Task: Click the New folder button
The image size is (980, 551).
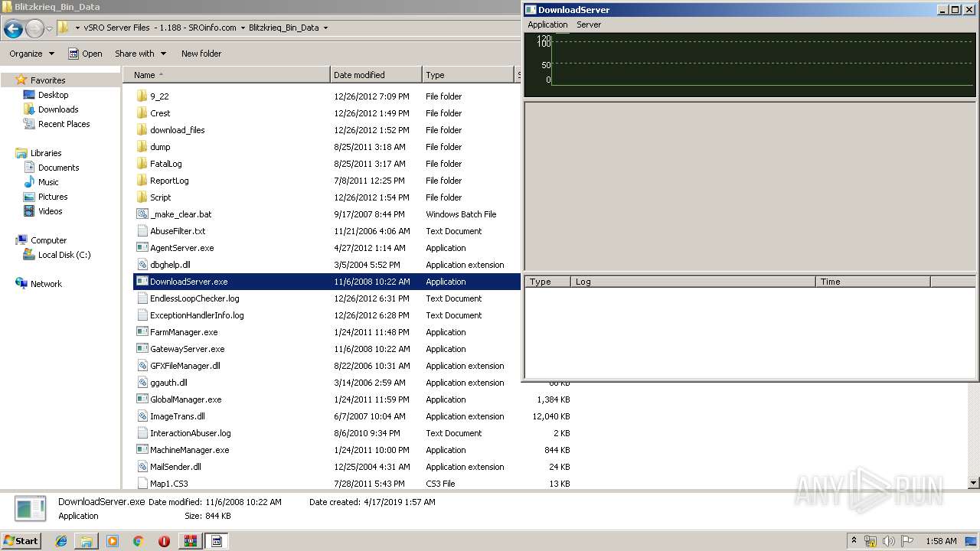Action: (x=201, y=54)
